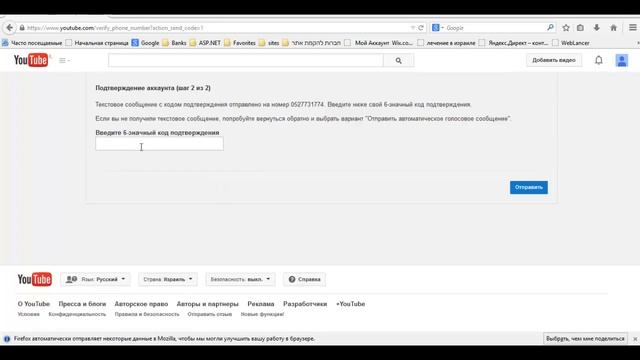Image resolution: width=640 pixels, height=360 pixels.
Task: Open the 'Отправить отзыв' feedback link
Action: coord(210,314)
